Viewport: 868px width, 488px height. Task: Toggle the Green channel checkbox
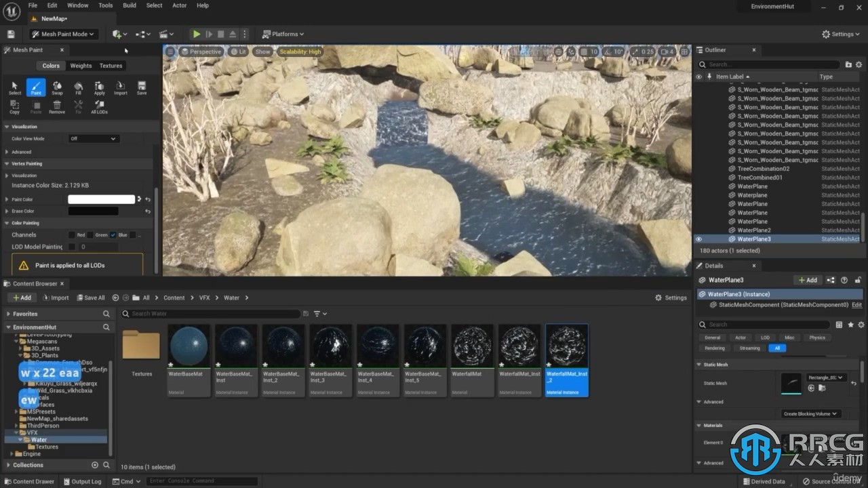click(x=90, y=235)
